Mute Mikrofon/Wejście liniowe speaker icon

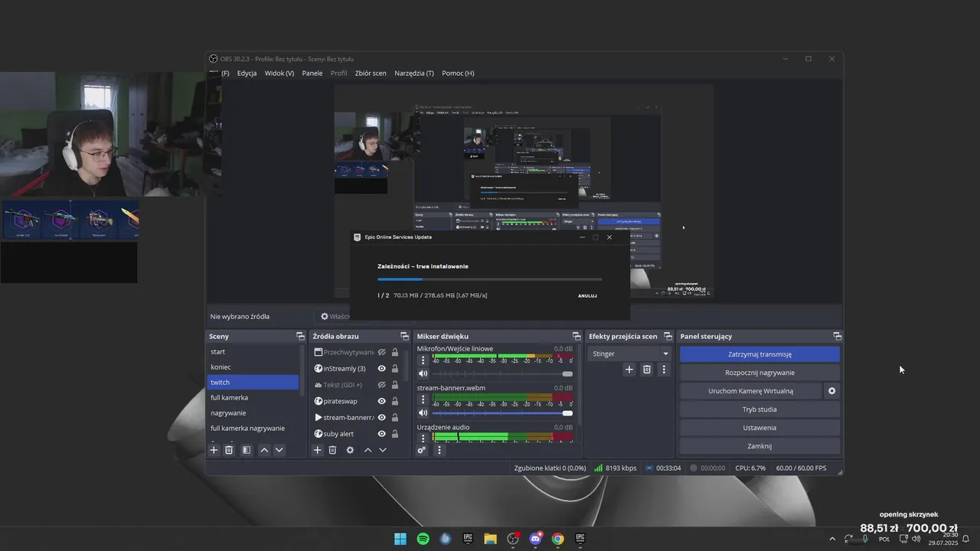tap(423, 374)
